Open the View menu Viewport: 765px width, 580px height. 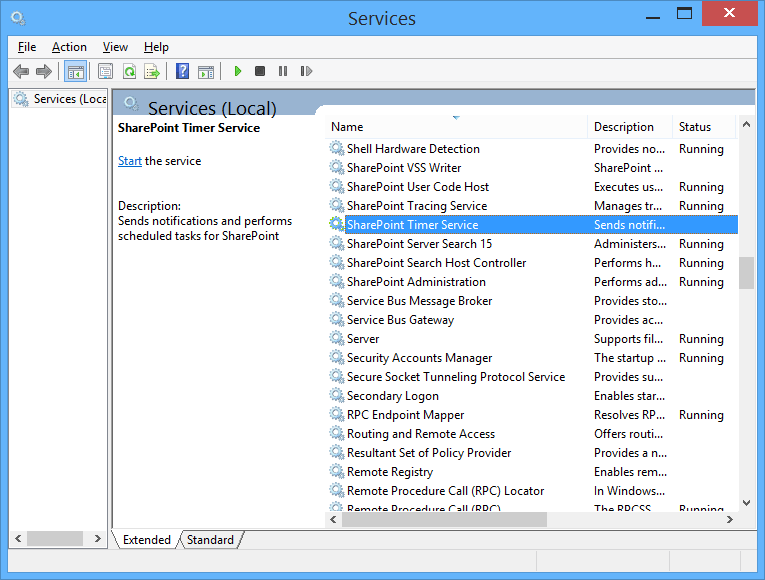coord(115,47)
